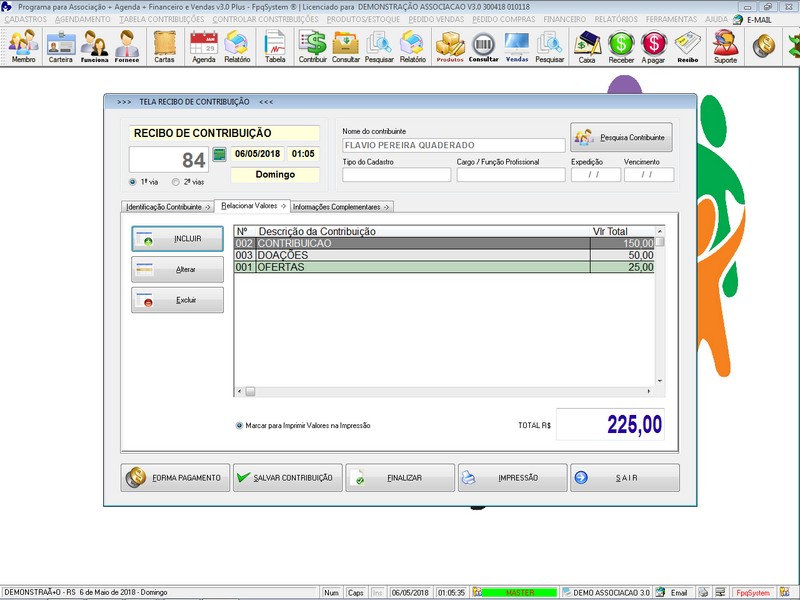Switch to Informações Complementares tab
800x600 pixels.
point(341,207)
